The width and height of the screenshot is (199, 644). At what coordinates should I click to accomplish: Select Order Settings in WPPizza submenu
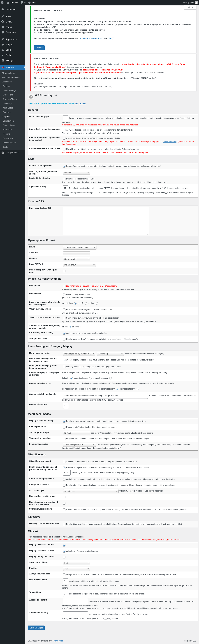click(x=9, y=91)
